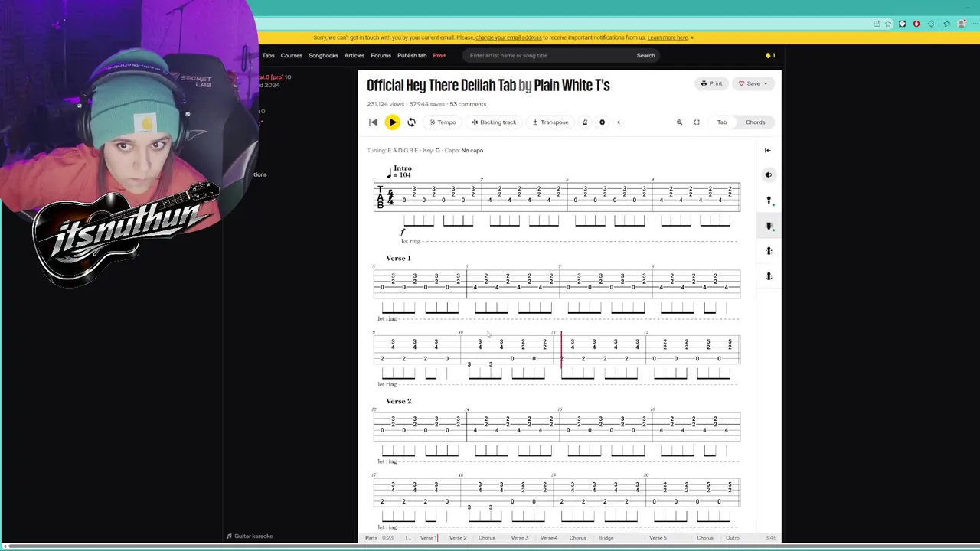Enter fullscreen tab view

697,122
